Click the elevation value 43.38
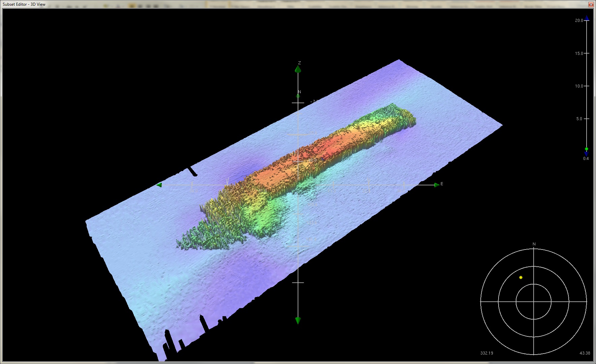The height and width of the screenshot is (364, 596). tap(585, 353)
